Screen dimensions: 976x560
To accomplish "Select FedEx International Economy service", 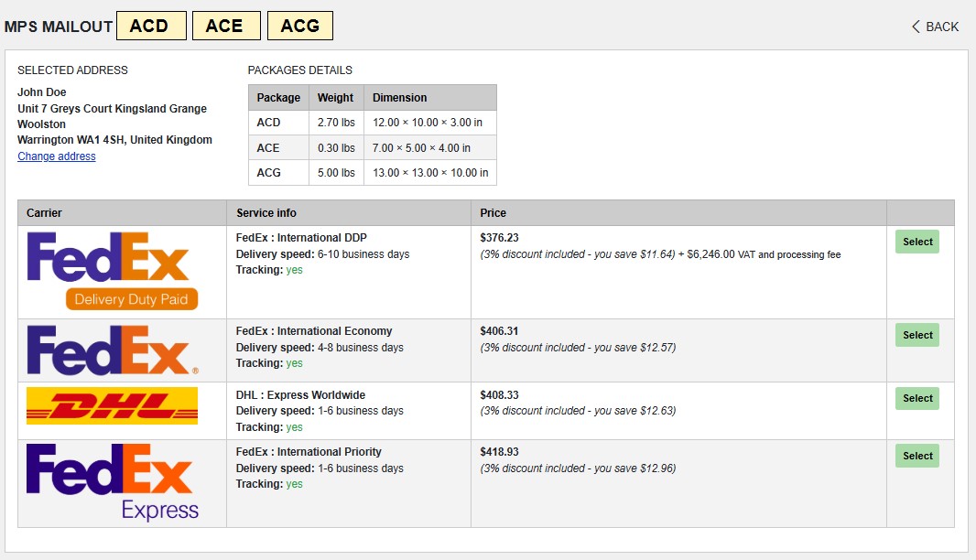I will coord(916,335).
